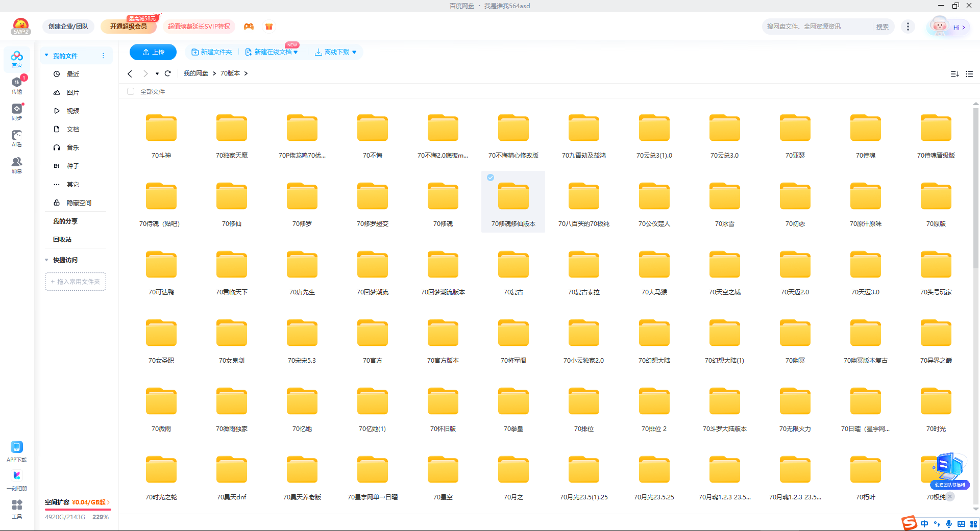
Task: Open 回收站 in the left panel
Action: tap(62, 239)
